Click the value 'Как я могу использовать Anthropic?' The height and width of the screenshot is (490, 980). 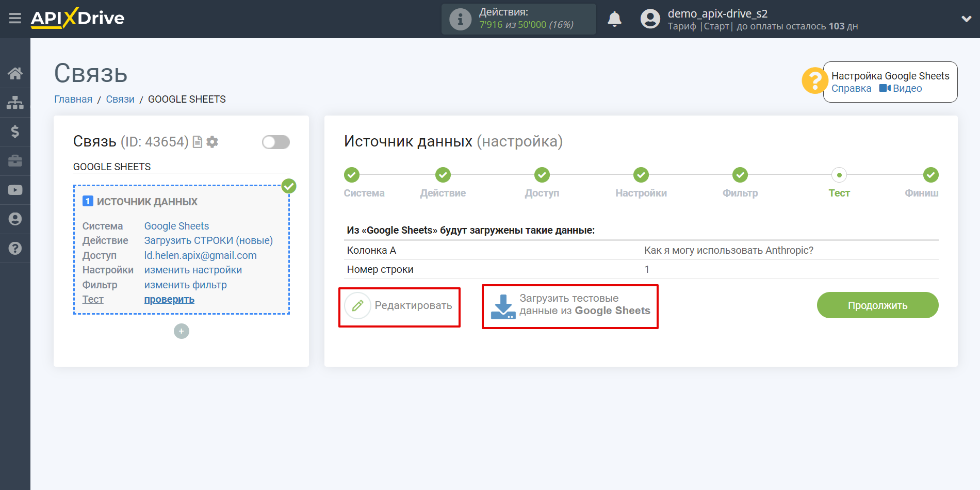(728, 250)
